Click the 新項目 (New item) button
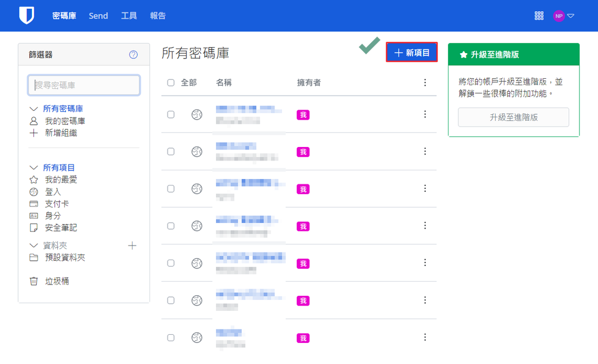This screenshot has height=364, width=598. (412, 52)
